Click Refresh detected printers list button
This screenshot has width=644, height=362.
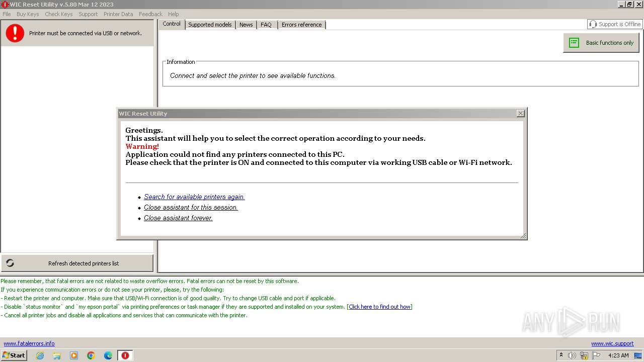(x=77, y=263)
